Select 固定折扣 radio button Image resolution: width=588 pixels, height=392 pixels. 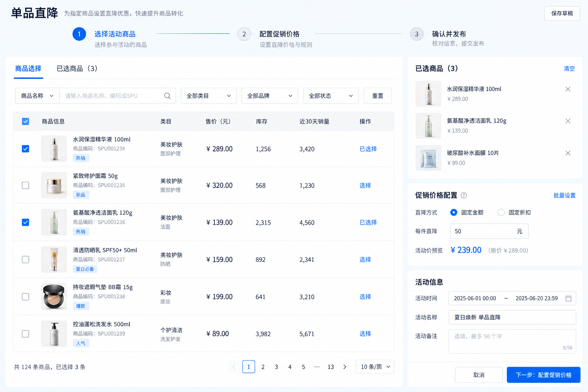tap(501, 212)
